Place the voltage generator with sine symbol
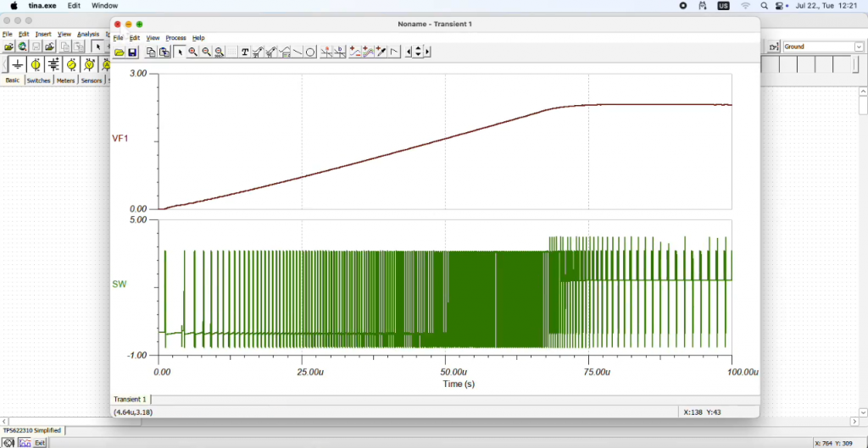The height and width of the screenshot is (448, 868). click(x=71, y=64)
